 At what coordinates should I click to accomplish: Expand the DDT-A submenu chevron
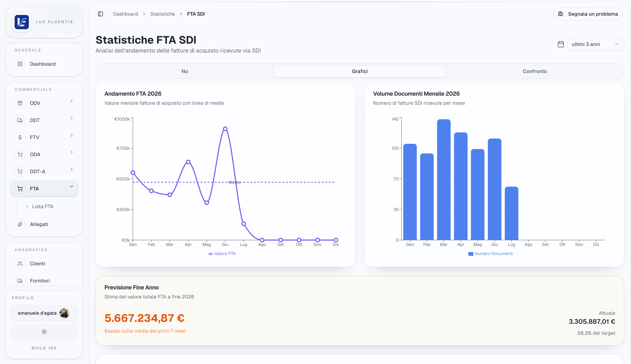[72, 169]
